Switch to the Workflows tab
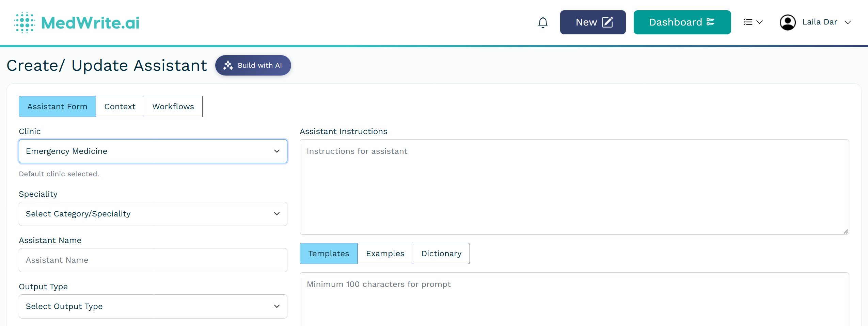Image resolution: width=868 pixels, height=326 pixels. (x=173, y=107)
